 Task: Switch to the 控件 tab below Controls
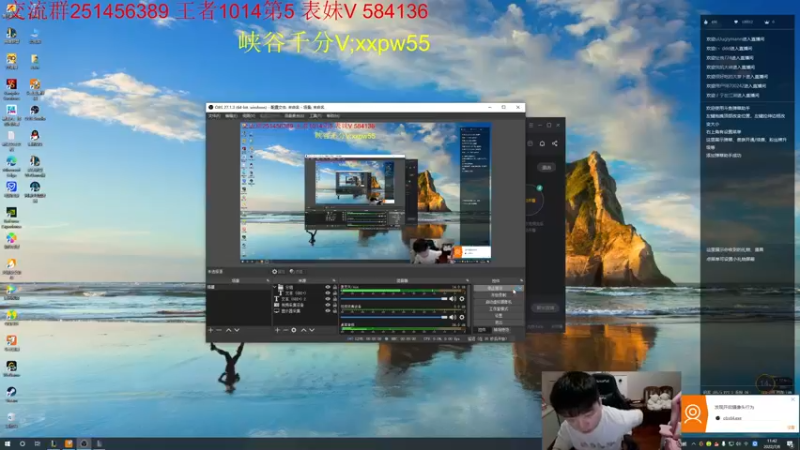[482, 330]
